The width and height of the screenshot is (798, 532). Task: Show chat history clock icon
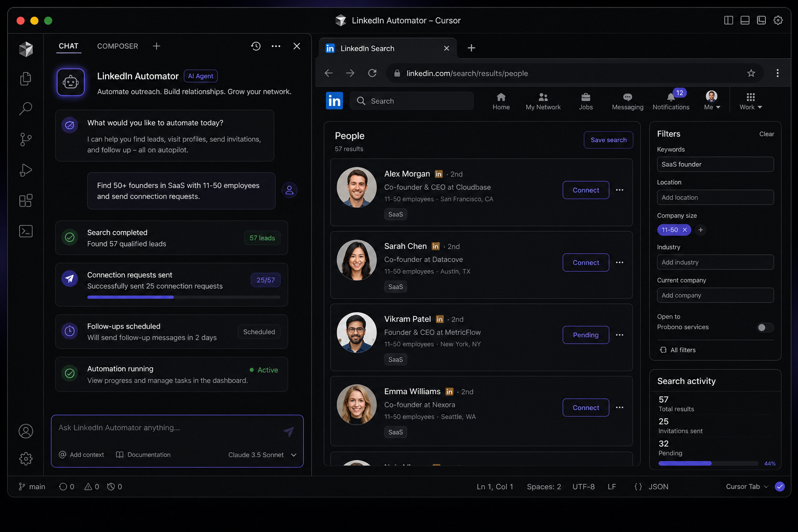pos(256,46)
